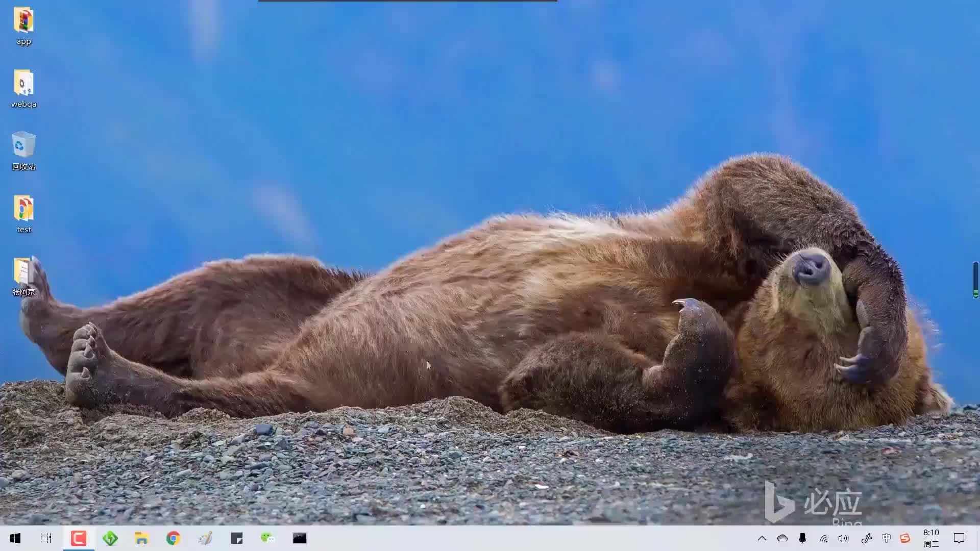Expand hidden system tray icons
980x551 pixels.
(762, 538)
